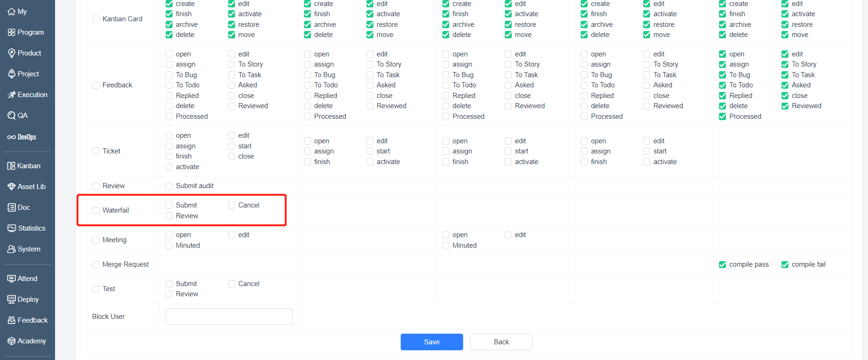Select the Execution sidebar icon

(12, 95)
